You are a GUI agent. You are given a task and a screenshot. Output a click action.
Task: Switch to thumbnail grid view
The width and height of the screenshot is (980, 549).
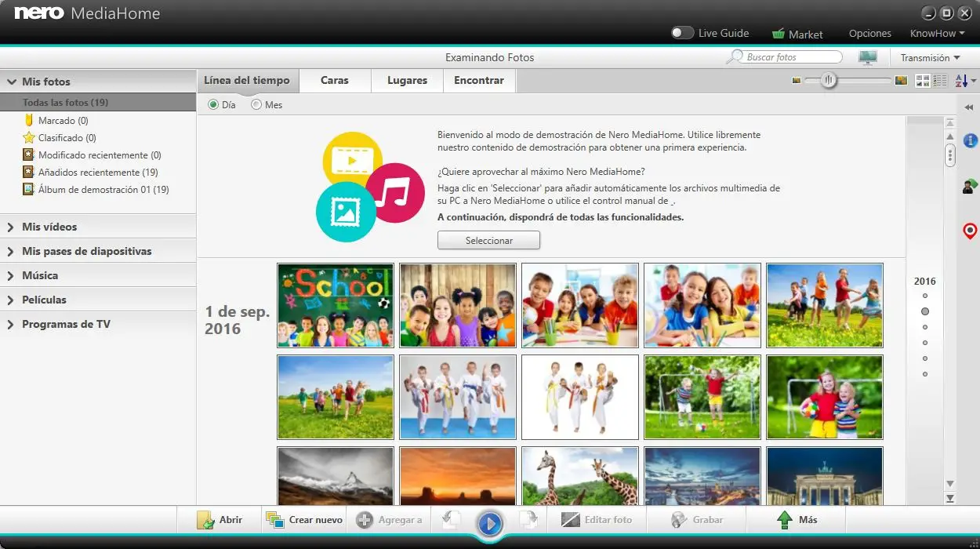[923, 81]
